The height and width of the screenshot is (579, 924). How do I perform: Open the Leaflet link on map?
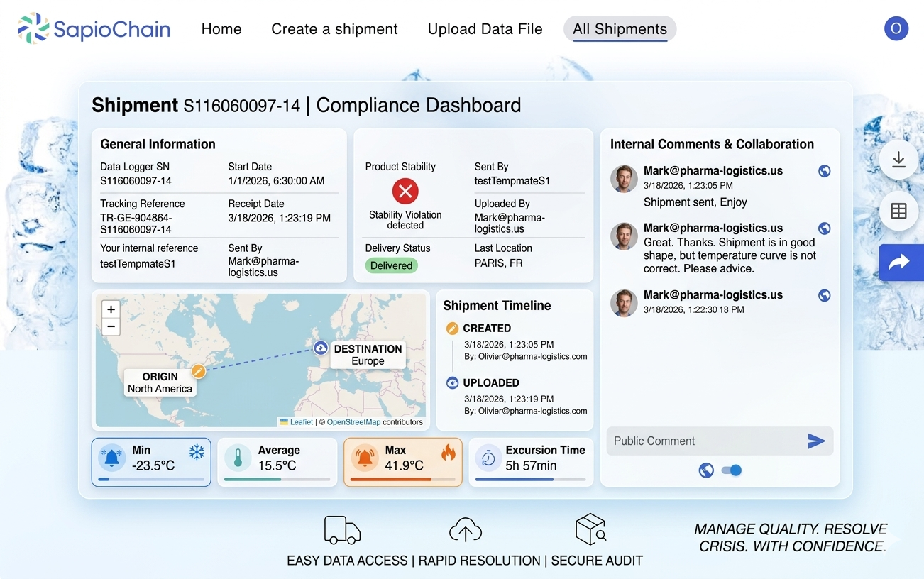click(x=301, y=422)
